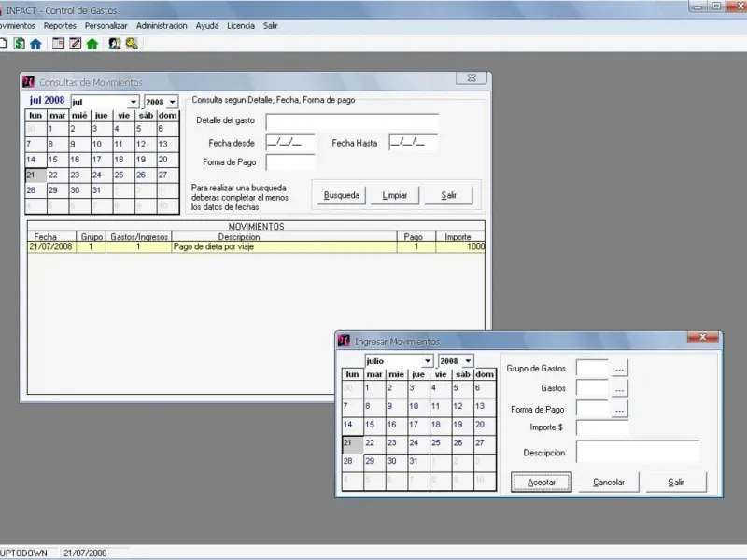
Task: Select 'Pago de dieta por viaje' row
Action: [256, 246]
